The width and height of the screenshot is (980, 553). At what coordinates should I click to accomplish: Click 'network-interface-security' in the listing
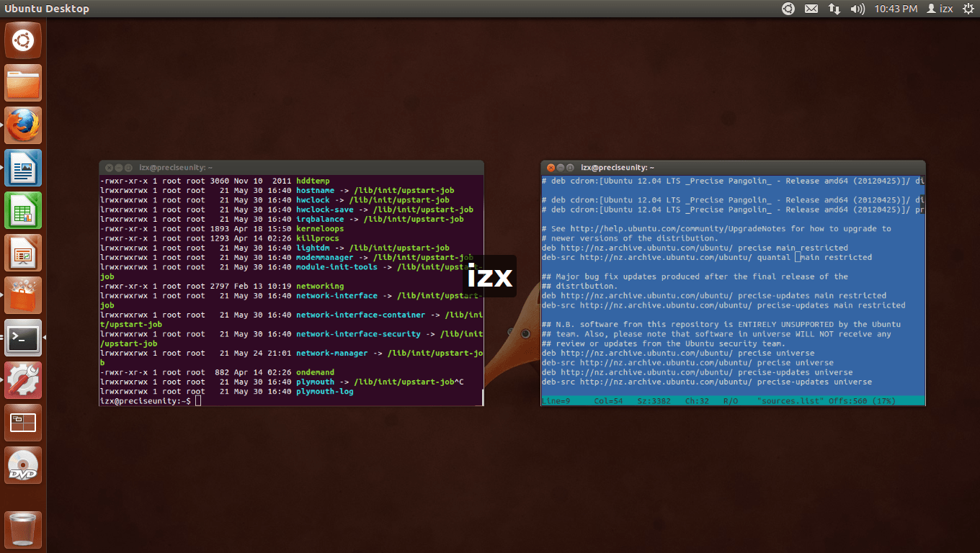358,334
